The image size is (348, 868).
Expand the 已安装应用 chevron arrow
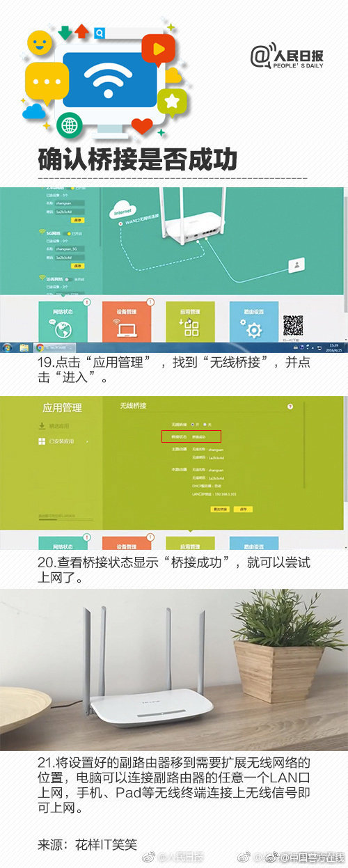pos(87,442)
